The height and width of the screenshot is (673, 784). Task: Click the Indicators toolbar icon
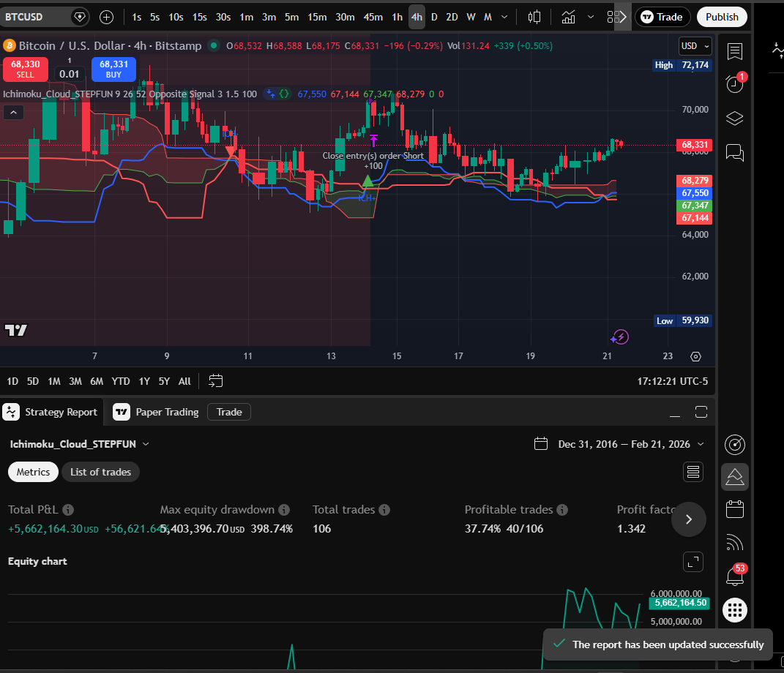(569, 16)
